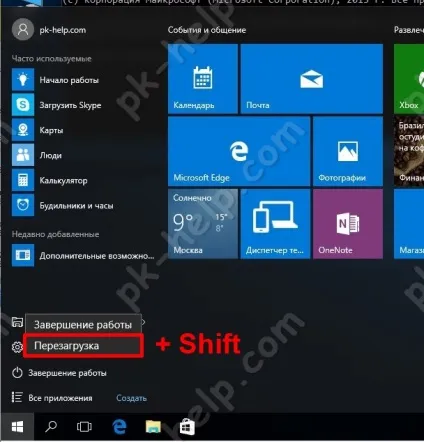Click the pk-help.com account name

point(63,30)
